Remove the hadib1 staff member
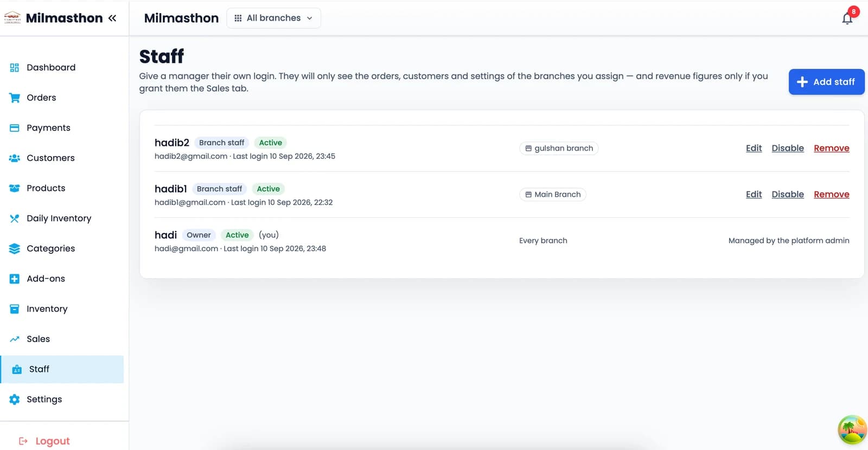Viewport: 868px width, 450px height. coord(831,194)
